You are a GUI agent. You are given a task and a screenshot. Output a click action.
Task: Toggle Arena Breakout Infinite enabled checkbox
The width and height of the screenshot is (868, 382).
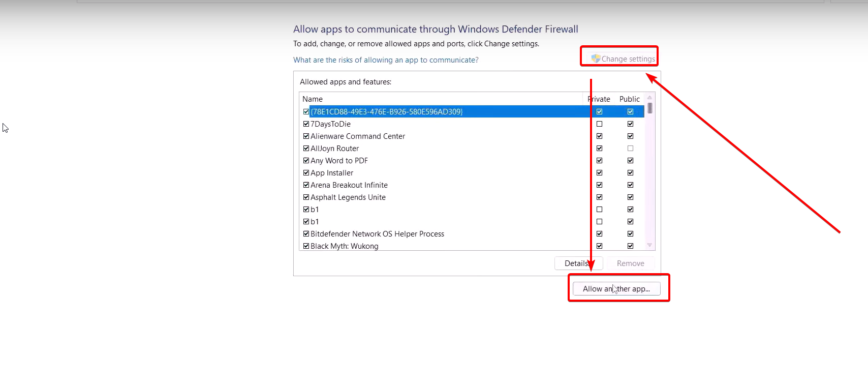(x=306, y=185)
